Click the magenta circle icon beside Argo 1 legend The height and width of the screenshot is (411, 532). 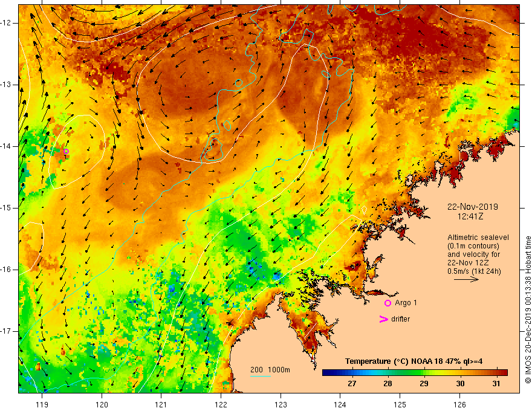click(388, 303)
